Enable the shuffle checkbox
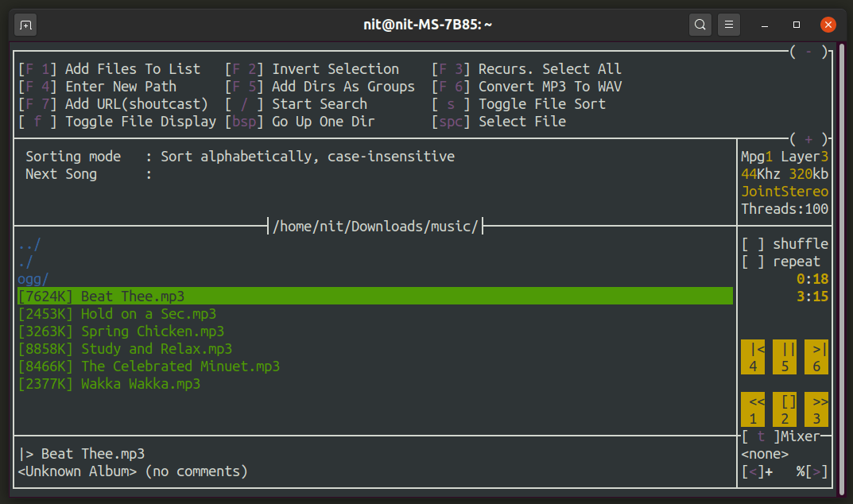 (752, 243)
